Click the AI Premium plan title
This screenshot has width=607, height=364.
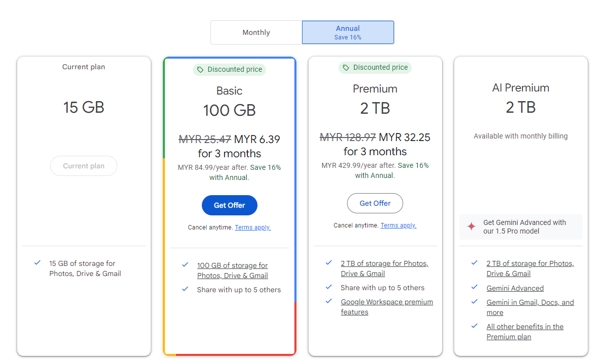(x=521, y=88)
